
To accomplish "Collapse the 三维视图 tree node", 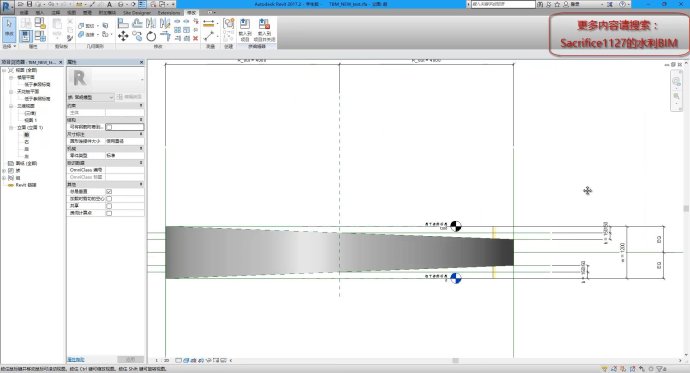I will tap(11, 106).
